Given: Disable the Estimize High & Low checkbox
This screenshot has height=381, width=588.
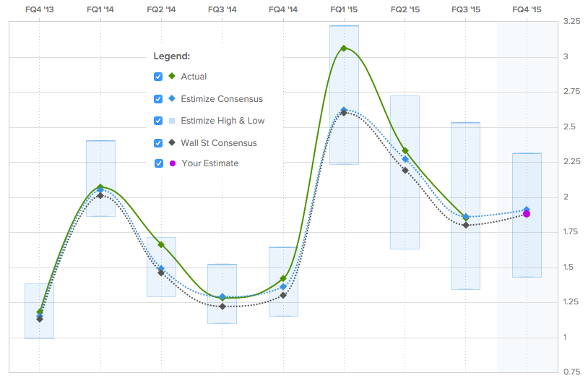Looking at the screenshot, I should (158, 121).
